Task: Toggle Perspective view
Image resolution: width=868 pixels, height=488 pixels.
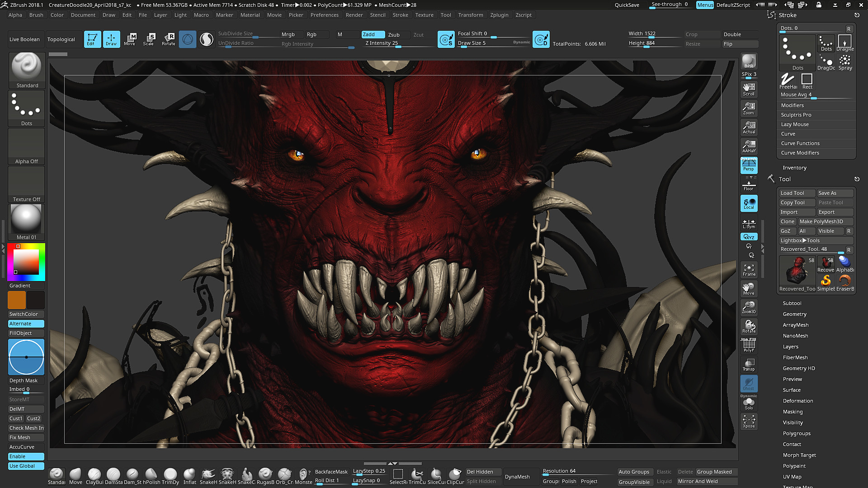Action: coord(749,165)
